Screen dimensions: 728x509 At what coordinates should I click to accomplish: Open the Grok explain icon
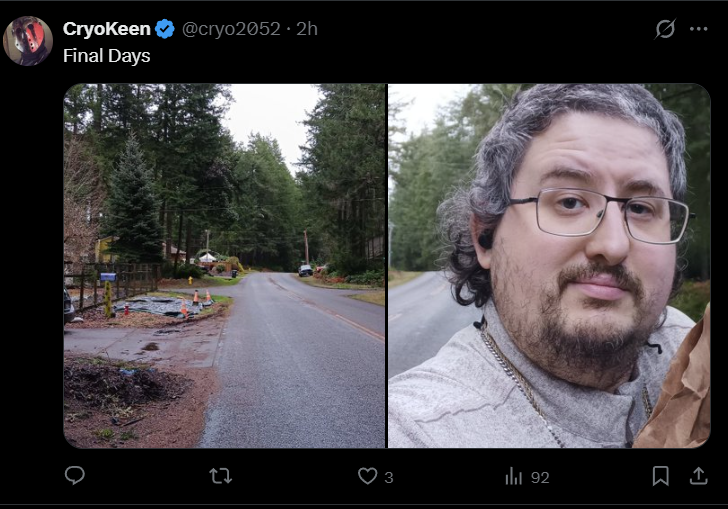click(665, 29)
